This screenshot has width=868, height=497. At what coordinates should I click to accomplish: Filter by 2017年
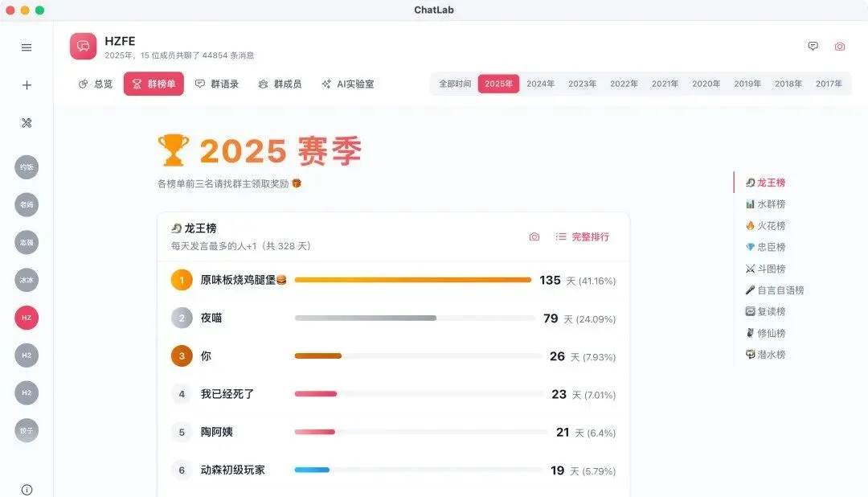[x=829, y=84]
